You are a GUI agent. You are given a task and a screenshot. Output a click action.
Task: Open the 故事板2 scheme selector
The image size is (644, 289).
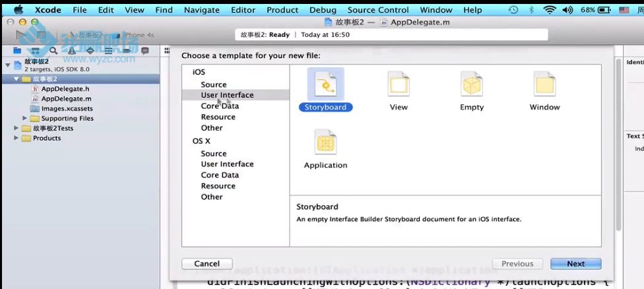(86, 36)
